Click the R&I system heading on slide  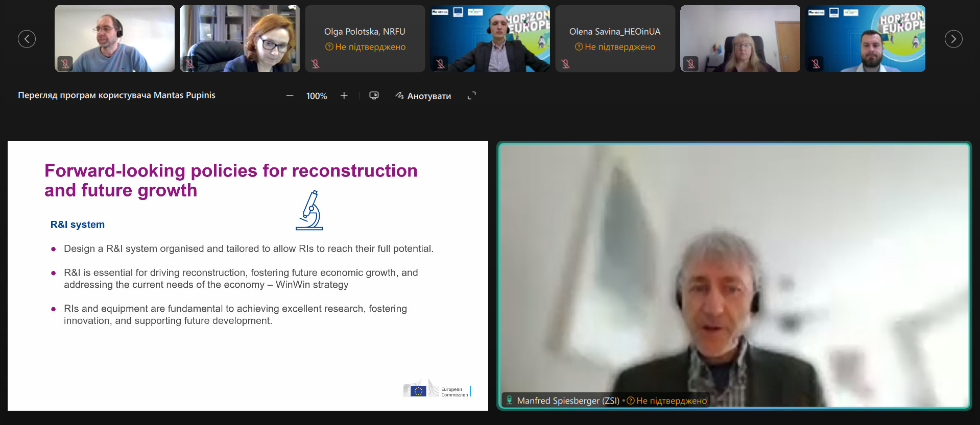78,224
